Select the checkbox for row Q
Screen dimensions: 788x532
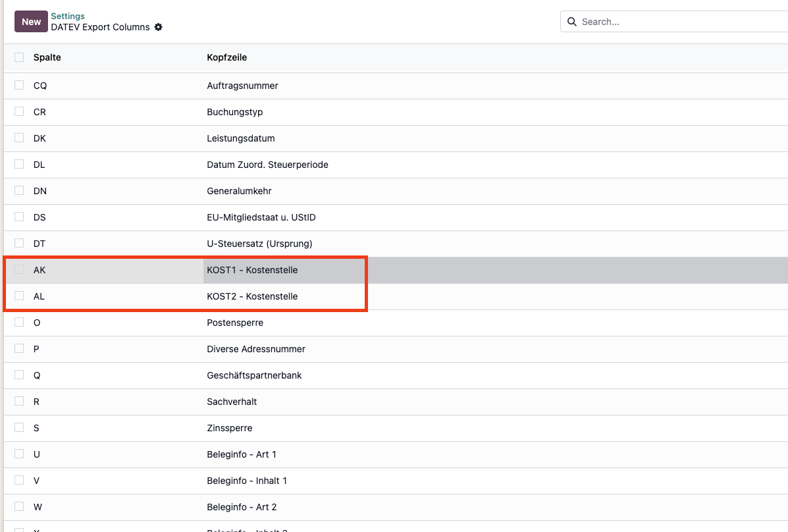(x=19, y=375)
